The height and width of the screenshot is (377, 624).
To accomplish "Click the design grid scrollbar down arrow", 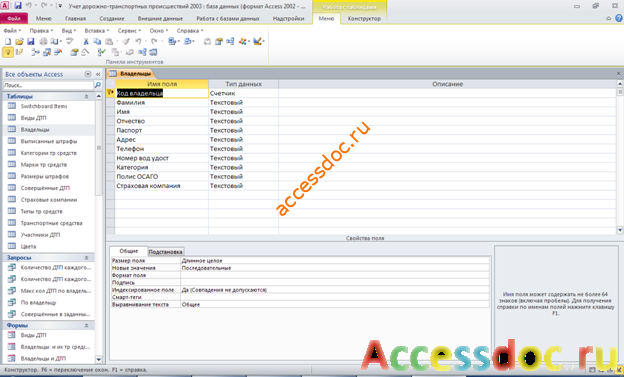I will tap(620, 230).
